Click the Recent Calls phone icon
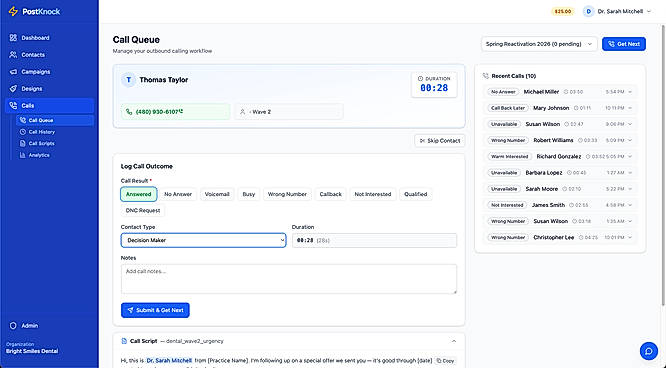Screen dimensions: 666x368 tap(486, 76)
